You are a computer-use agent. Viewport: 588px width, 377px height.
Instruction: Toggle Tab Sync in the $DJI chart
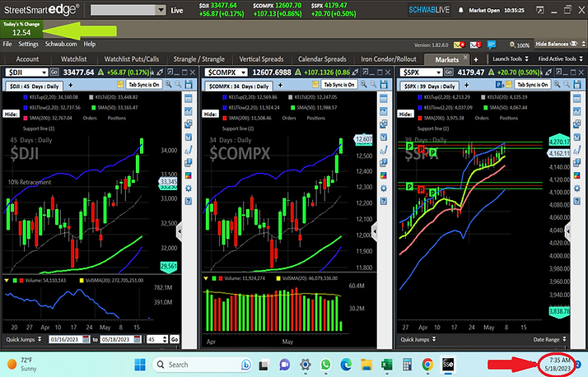[144, 85]
